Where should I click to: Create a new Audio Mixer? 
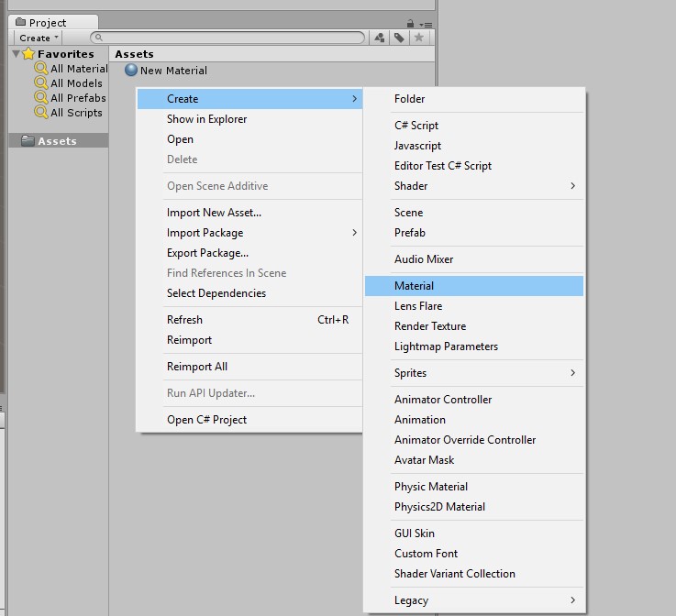[474, 259]
